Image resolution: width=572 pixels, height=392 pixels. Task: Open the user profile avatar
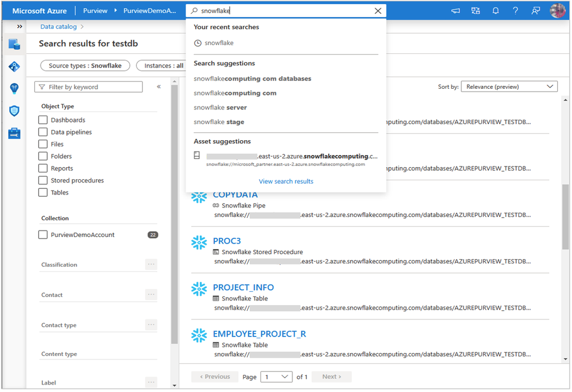[x=558, y=11]
